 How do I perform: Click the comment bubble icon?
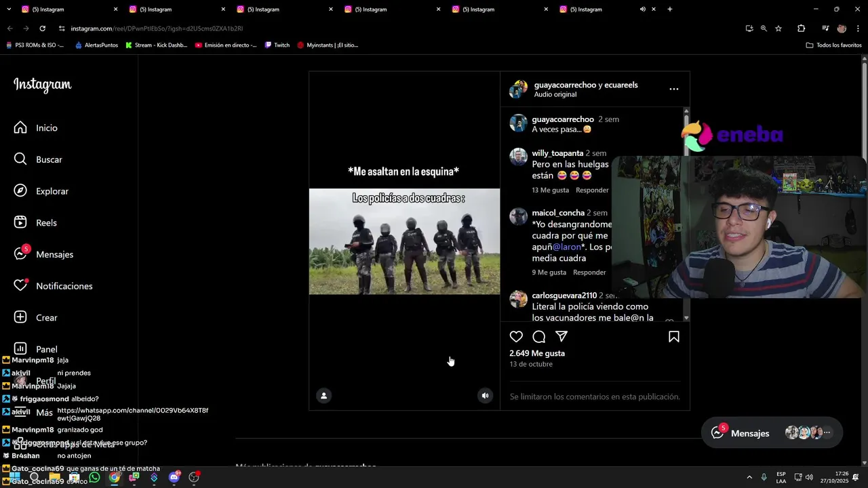(539, 337)
